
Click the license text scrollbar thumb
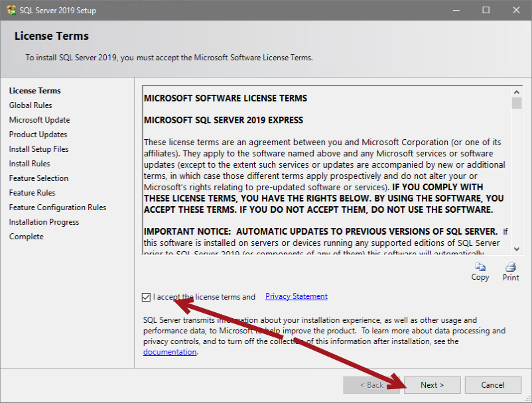click(x=516, y=103)
